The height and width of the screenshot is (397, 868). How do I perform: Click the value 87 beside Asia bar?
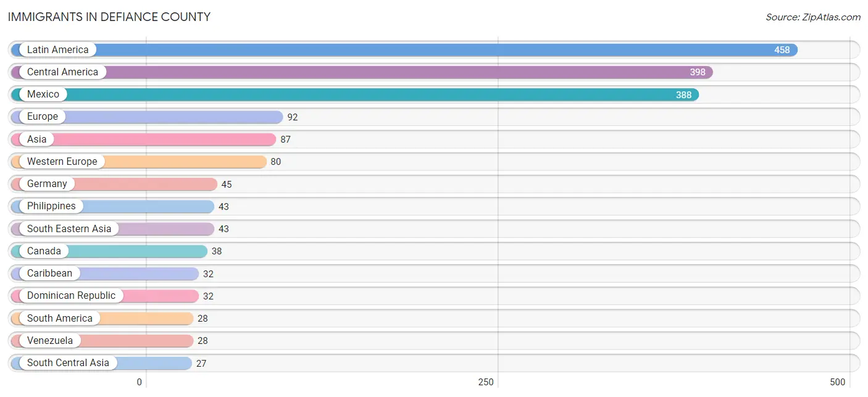coord(285,140)
